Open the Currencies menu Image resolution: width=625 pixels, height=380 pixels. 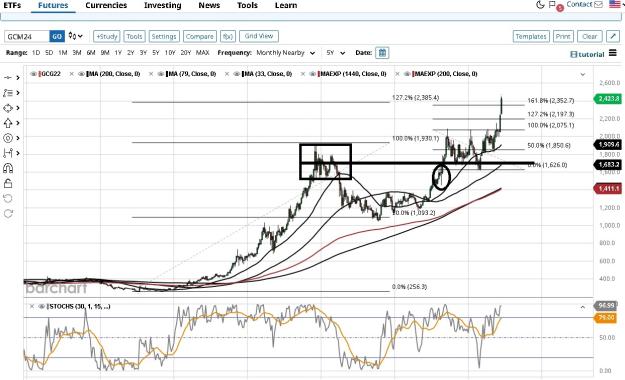pyautogui.click(x=106, y=5)
